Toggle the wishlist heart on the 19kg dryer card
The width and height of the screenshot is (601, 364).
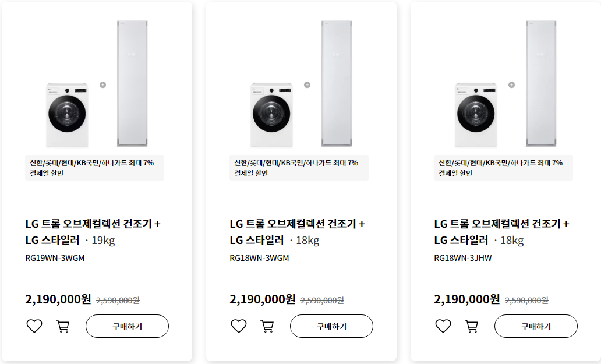click(34, 326)
